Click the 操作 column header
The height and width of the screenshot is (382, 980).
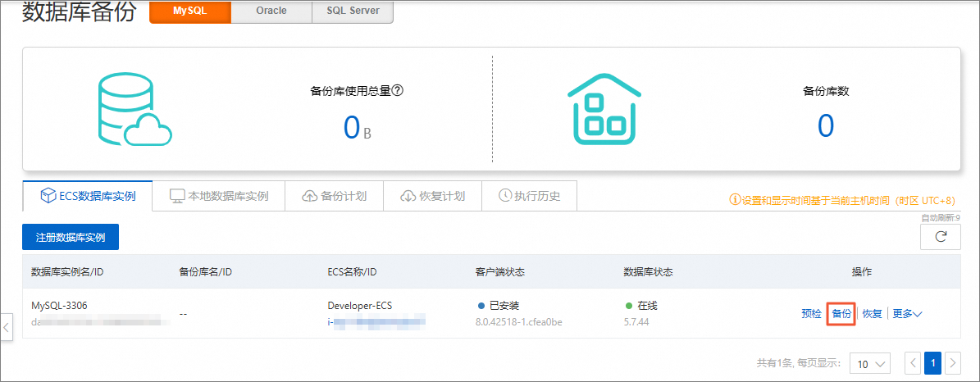point(862,272)
